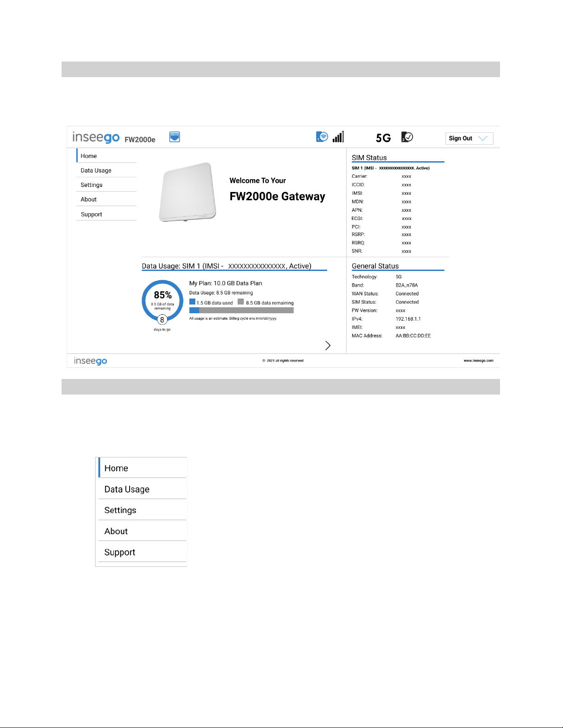Click the Data Usage: 8.5 GB remaining line
Image resolution: width=563 pixels, height=728 pixels.
[x=221, y=293]
